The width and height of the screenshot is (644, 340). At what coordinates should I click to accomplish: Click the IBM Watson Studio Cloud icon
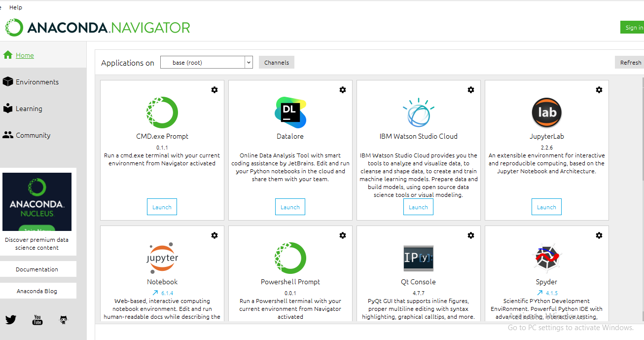(418, 113)
